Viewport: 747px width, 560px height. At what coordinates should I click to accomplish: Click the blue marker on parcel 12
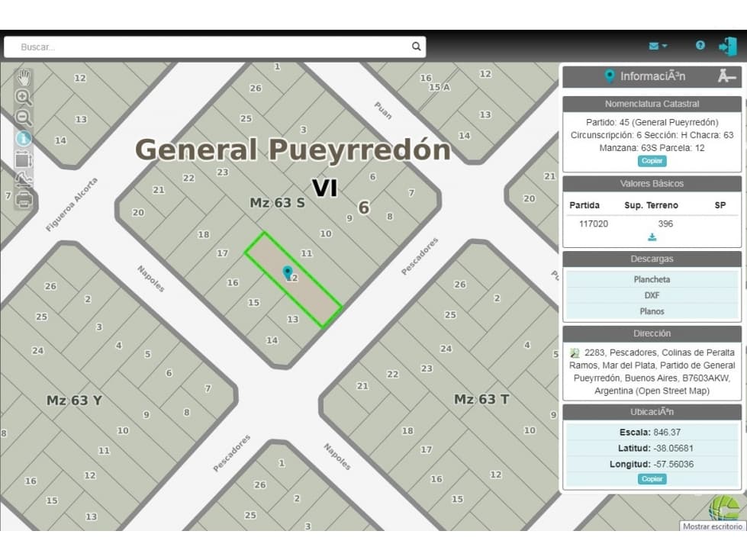tap(288, 272)
